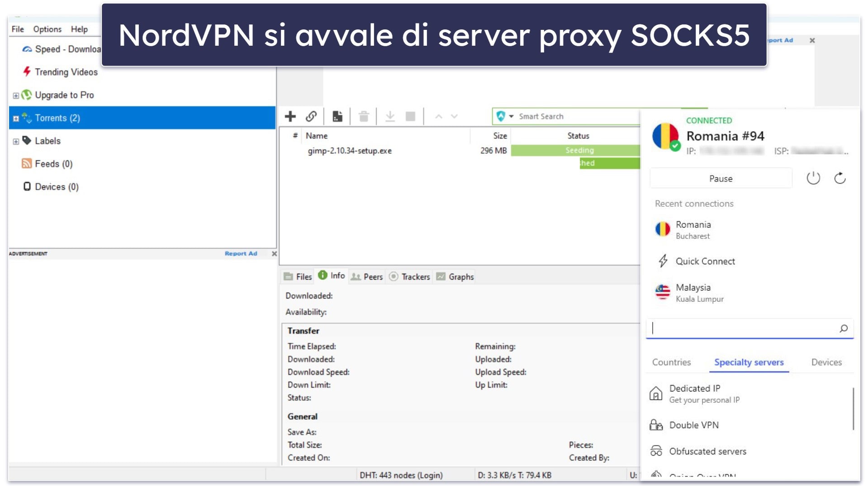Click the Smart Search shield icon
Viewport: 868px width, 486px height.
click(500, 116)
